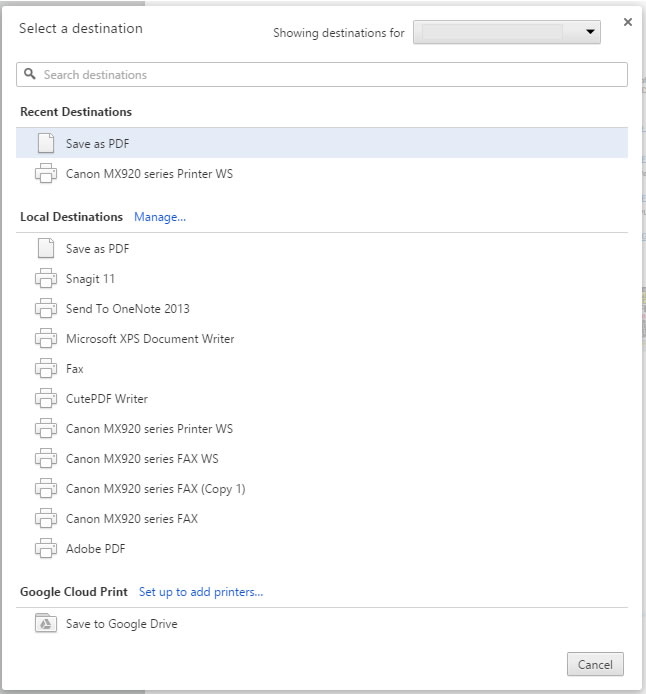This screenshot has width=646, height=694.
Task: Open the Manage... local destinations link
Action: click(160, 217)
